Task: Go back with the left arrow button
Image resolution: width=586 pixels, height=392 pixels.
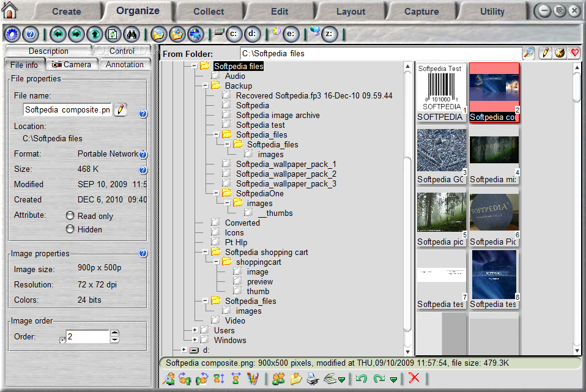Action: pos(58,35)
